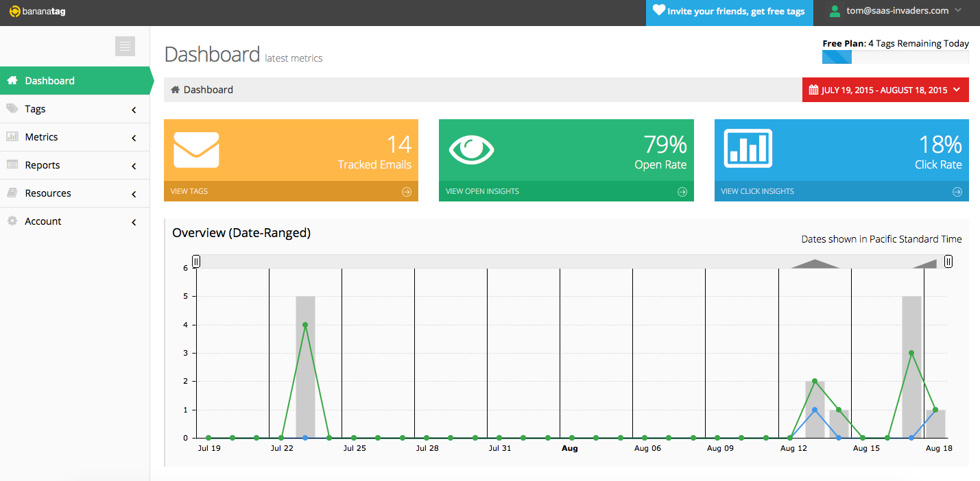Click the Overview (Date-Ranged) heading

[x=241, y=233]
